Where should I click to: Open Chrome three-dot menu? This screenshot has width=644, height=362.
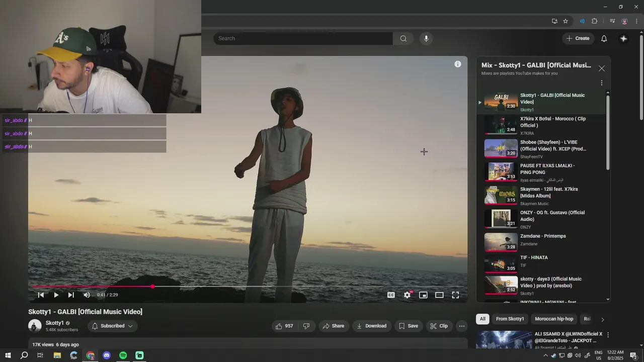click(x=636, y=21)
